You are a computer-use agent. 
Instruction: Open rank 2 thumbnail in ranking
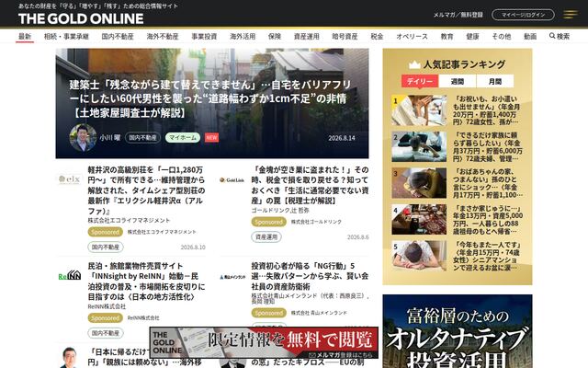coord(419,146)
